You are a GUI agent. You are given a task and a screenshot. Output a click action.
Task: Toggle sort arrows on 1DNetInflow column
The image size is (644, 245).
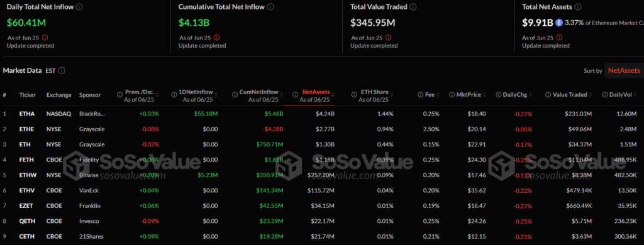(x=216, y=95)
